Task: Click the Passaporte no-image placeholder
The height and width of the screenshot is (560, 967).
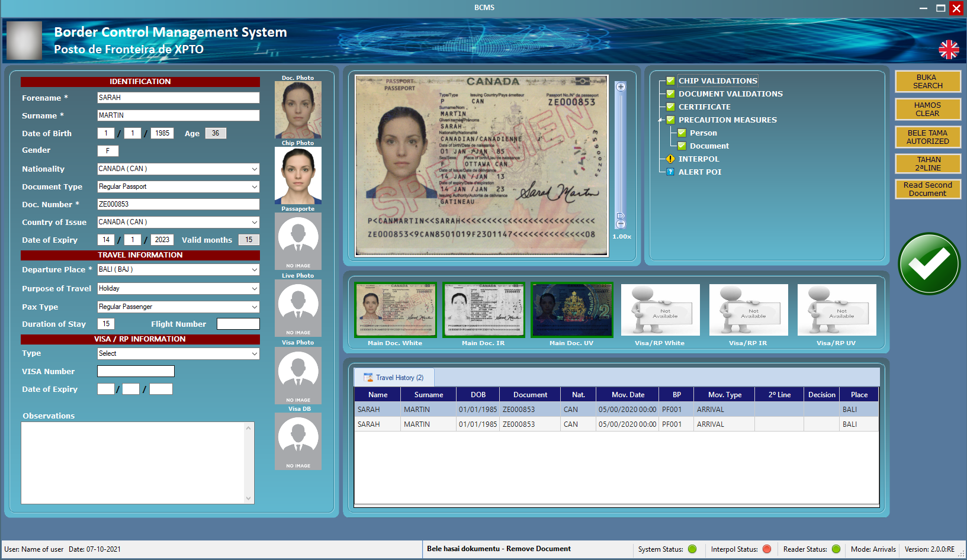Action: click(298, 241)
